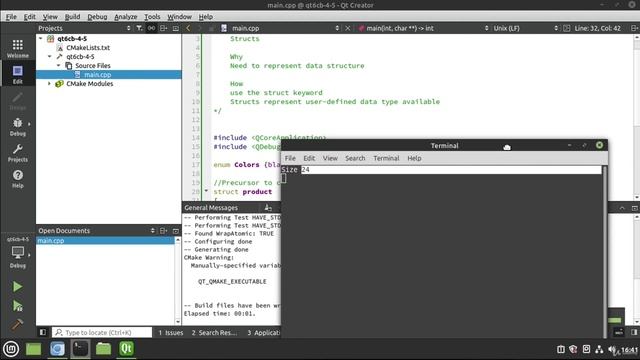Run the project with green play button
The height and width of the screenshot is (360, 640).
[17, 287]
